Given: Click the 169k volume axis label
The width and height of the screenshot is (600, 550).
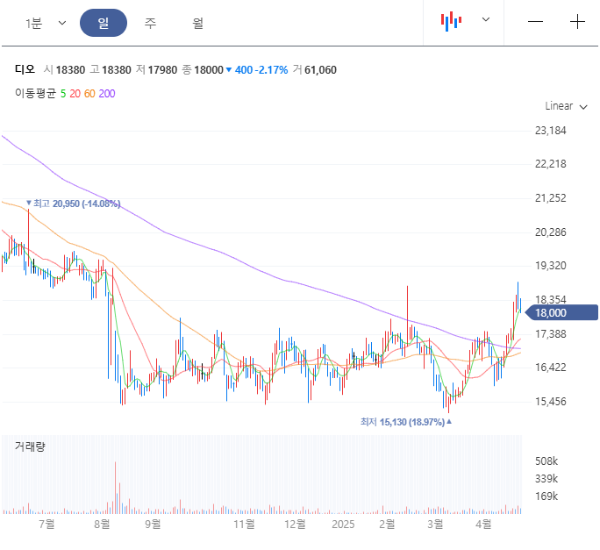Looking at the screenshot, I should (x=546, y=496).
